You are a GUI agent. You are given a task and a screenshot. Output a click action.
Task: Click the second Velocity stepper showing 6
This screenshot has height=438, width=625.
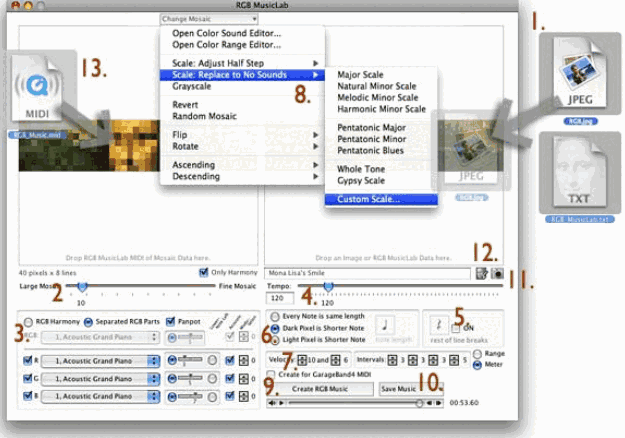click(x=336, y=360)
